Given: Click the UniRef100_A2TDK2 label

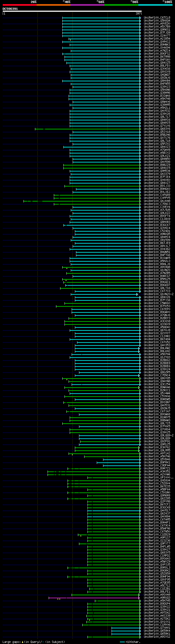Looking at the screenshot, I should (157, 619).
